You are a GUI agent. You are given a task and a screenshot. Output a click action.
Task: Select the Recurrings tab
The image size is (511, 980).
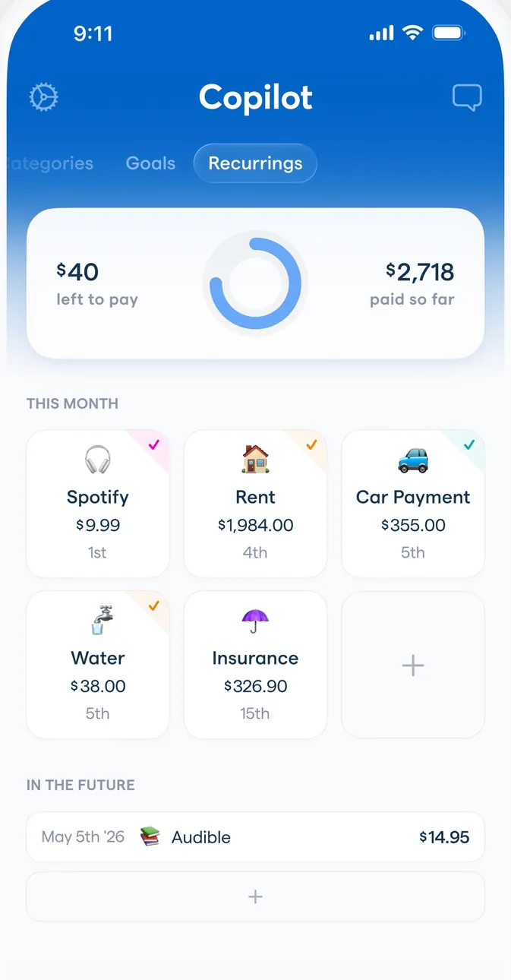[x=255, y=163]
